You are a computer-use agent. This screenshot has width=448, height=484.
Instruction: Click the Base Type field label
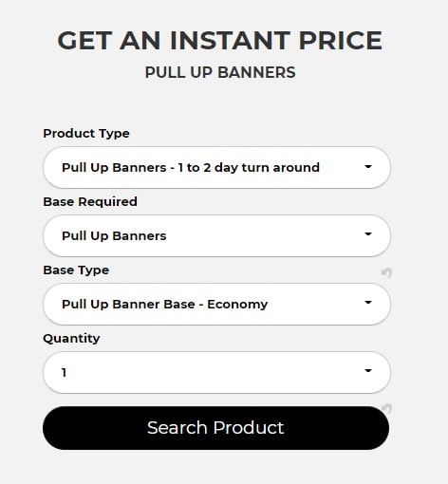pyautogui.click(x=76, y=270)
